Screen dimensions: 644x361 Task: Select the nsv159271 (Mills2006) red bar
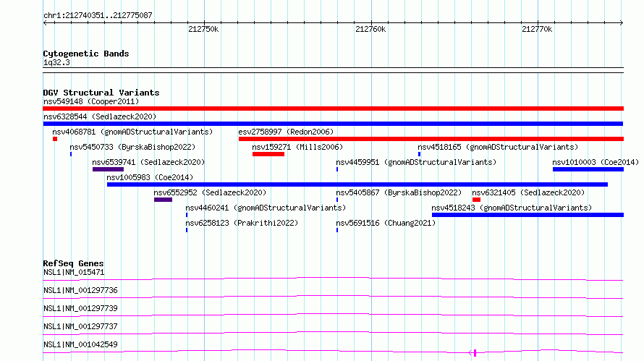pyautogui.click(x=268, y=154)
